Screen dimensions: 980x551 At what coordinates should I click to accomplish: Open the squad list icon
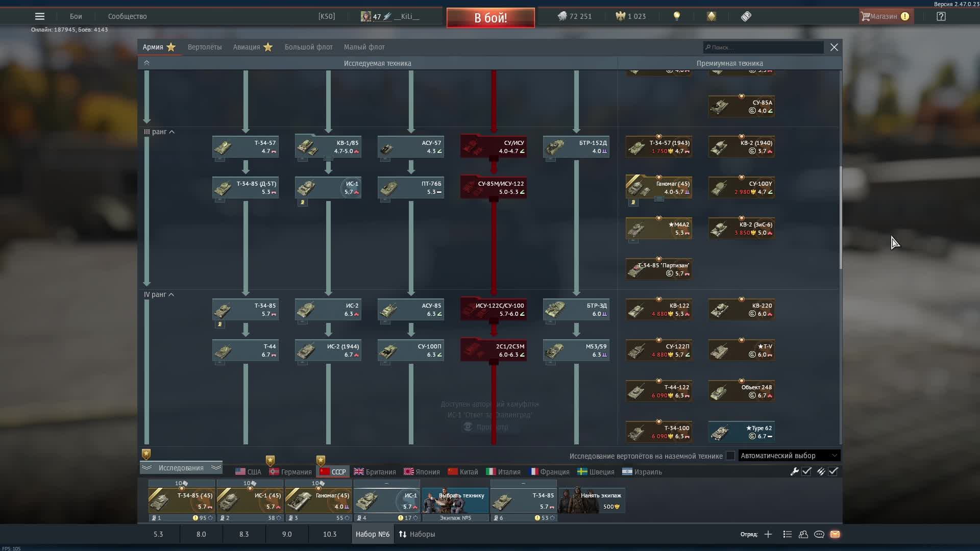point(788,534)
